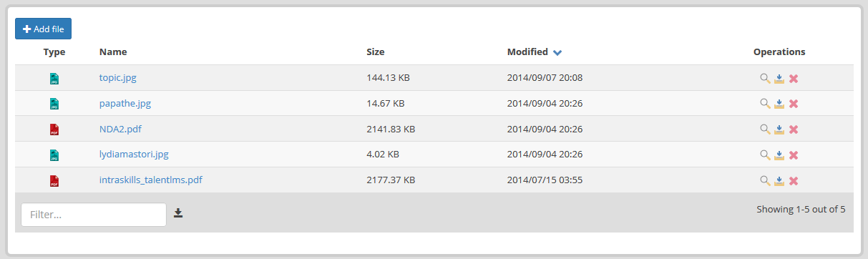Screen dimensions: 868x259
Task: Open the intraskills_talentlms.pdf link
Action: tap(151, 180)
